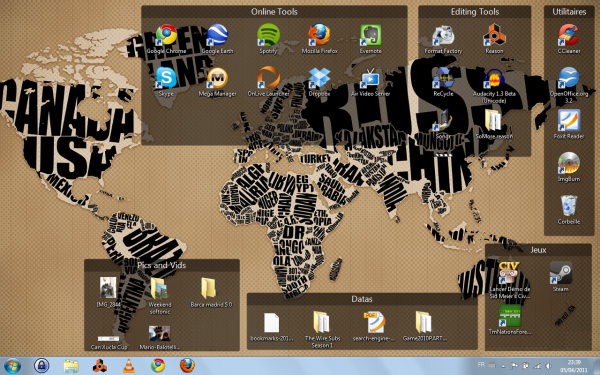Click the taskbar clock and date
Screen dimensions: 600x375
[574, 366]
